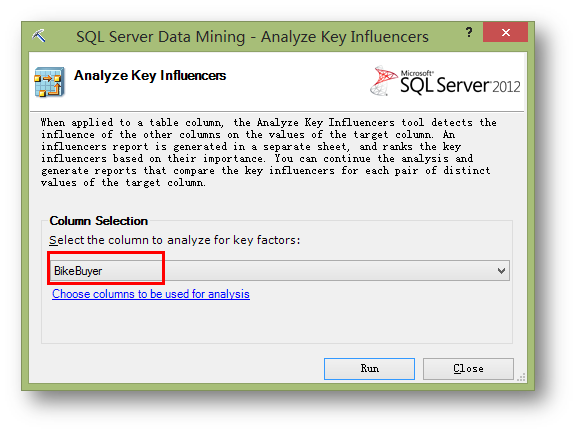577x433 pixels.
Task: Open Choose columns to be used link
Action: (x=151, y=294)
